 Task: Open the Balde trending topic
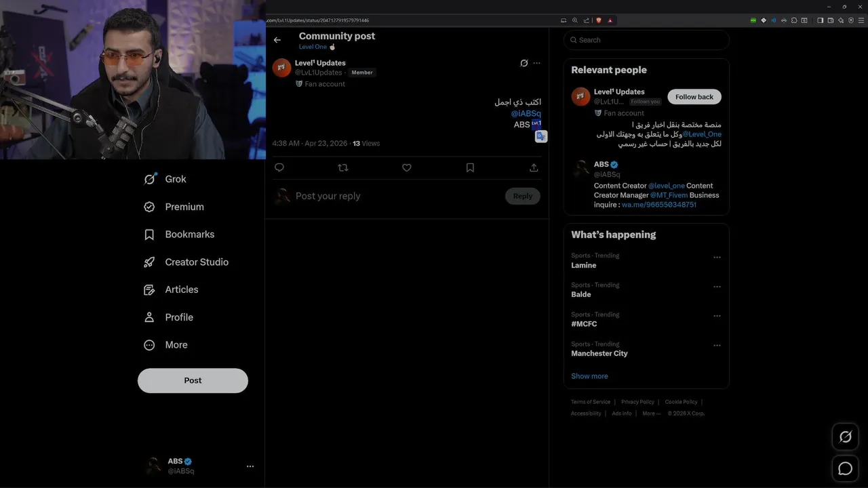point(581,295)
